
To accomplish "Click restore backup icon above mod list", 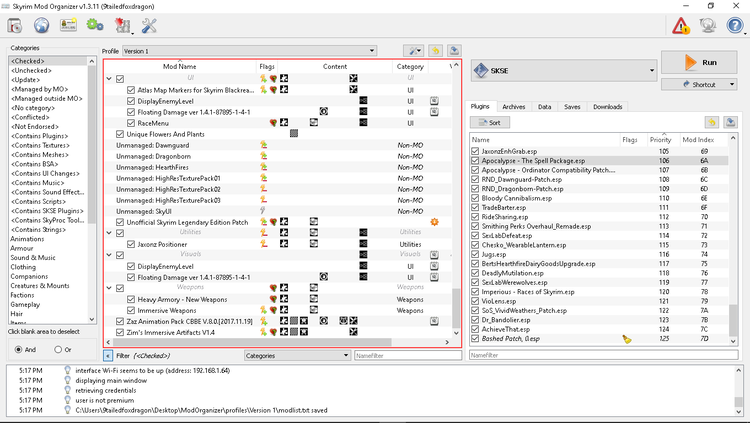I will (435, 51).
